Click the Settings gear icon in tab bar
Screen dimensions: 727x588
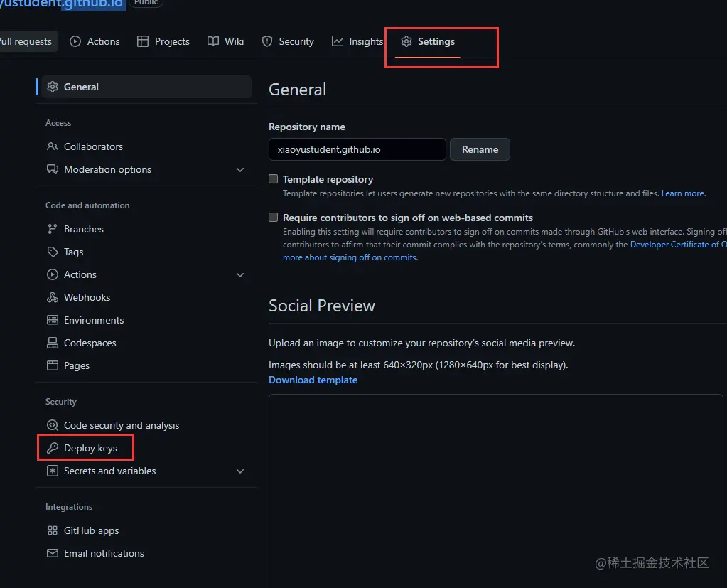[x=406, y=41]
